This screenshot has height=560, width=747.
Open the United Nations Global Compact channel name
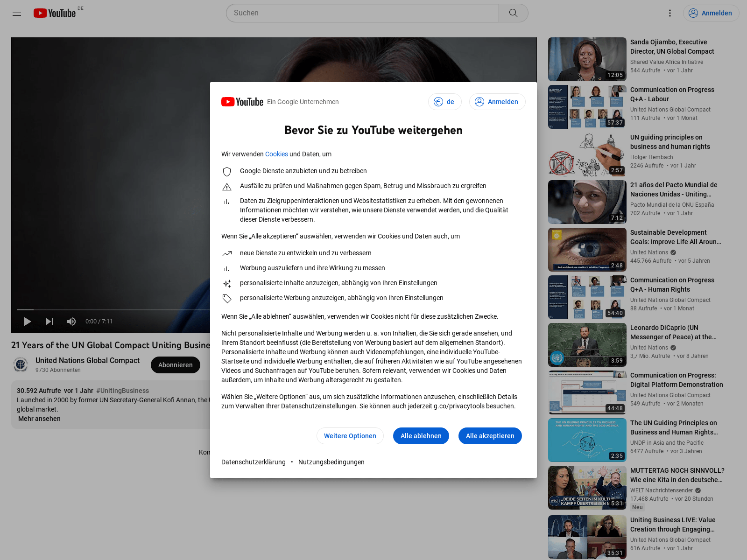coord(87,360)
